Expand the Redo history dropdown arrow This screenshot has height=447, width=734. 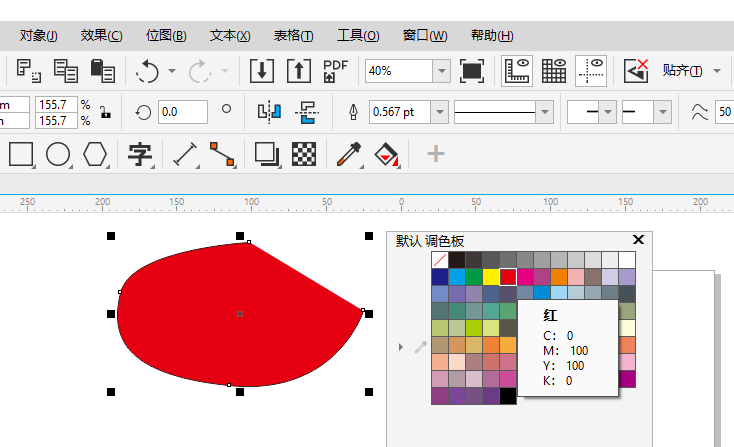[x=225, y=71]
